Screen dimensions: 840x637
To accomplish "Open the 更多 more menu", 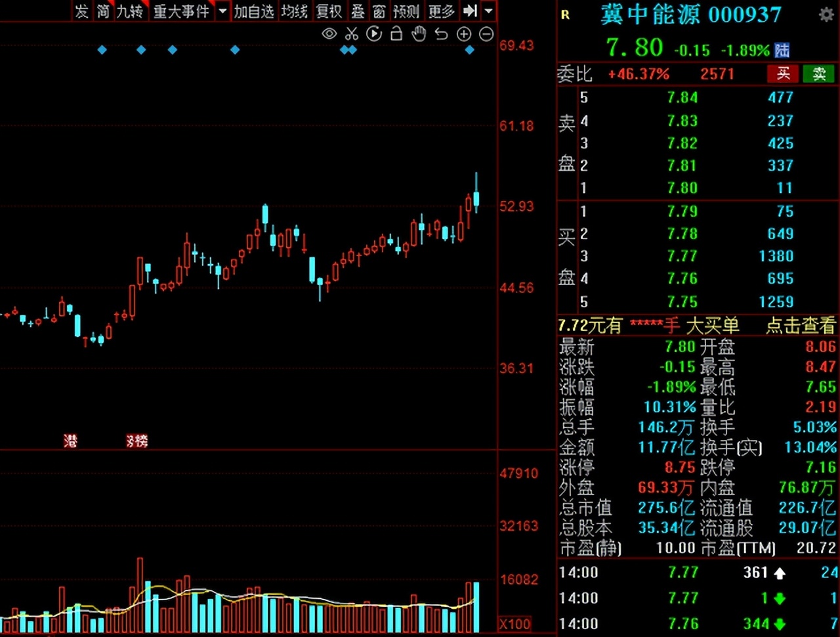I will click(441, 11).
